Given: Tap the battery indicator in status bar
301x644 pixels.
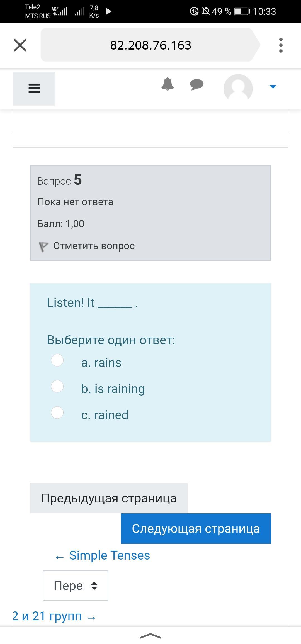Looking at the screenshot, I should click(242, 11).
